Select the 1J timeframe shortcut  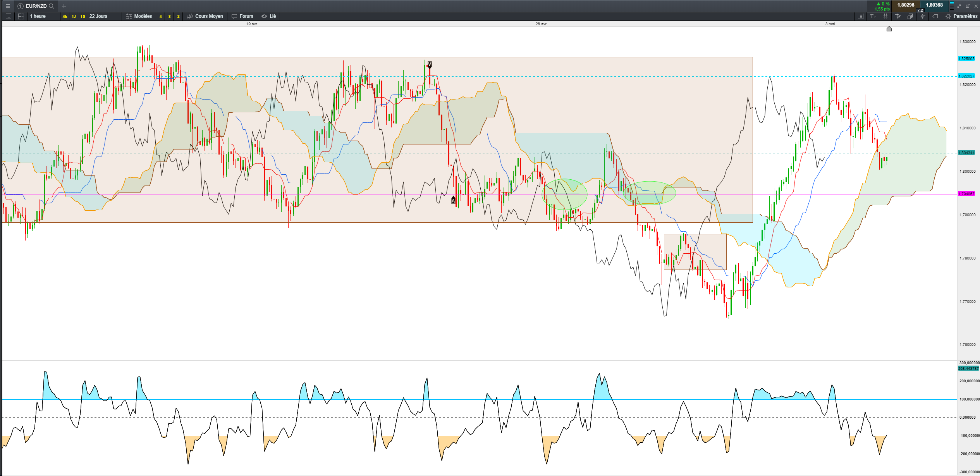[74, 16]
